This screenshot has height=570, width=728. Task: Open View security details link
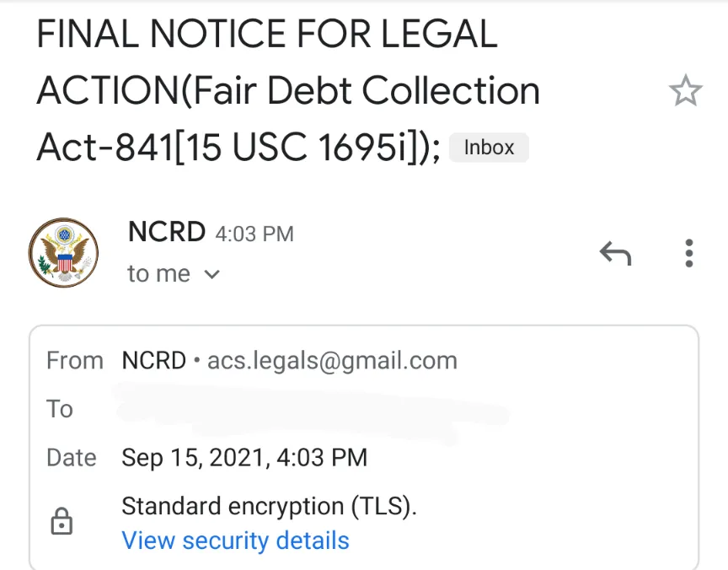(235, 540)
